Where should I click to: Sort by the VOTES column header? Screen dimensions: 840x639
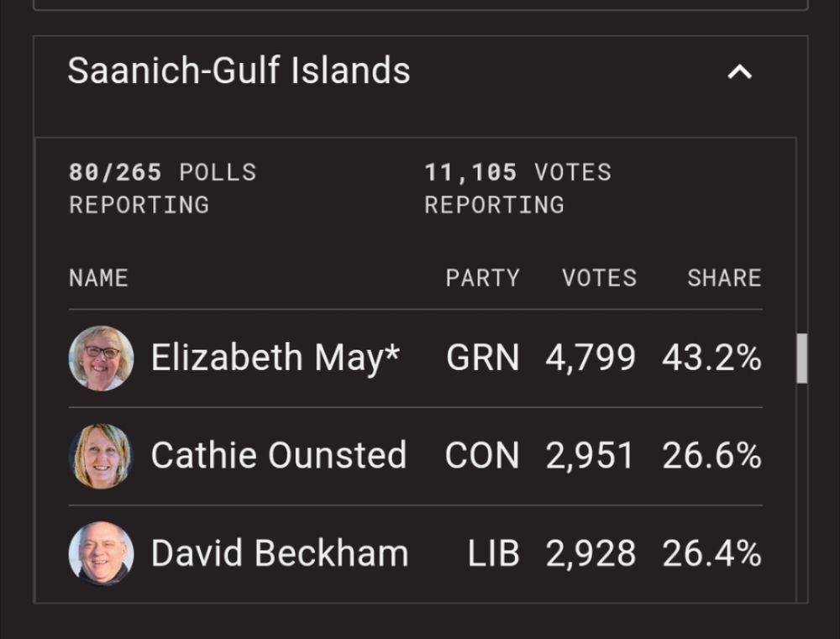(599, 278)
